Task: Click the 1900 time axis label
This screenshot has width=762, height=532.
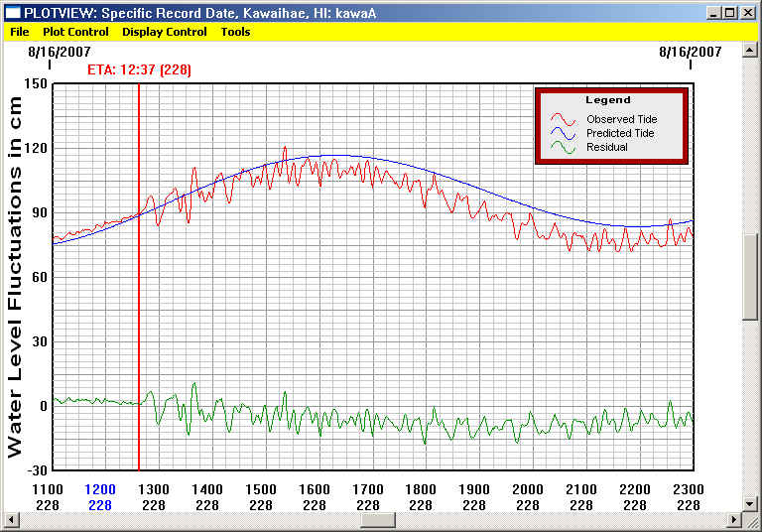Action: 474,489
